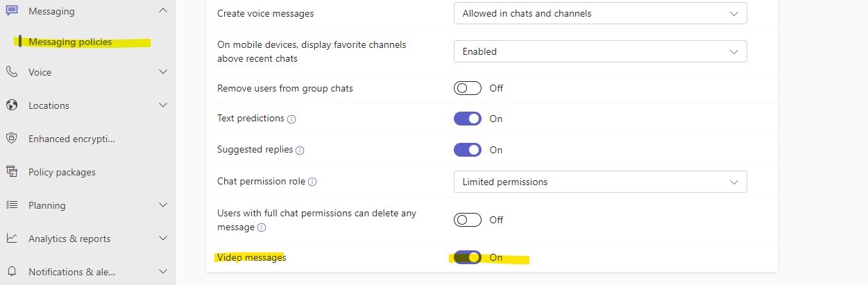Open the Create voice messages dropdown
868x285 pixels.
pyautogui.click(x=599, y=13)
